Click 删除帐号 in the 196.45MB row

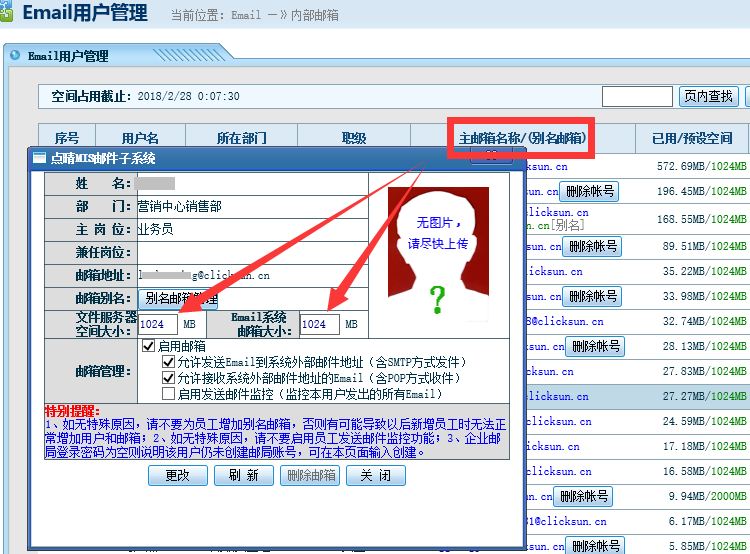590,191
